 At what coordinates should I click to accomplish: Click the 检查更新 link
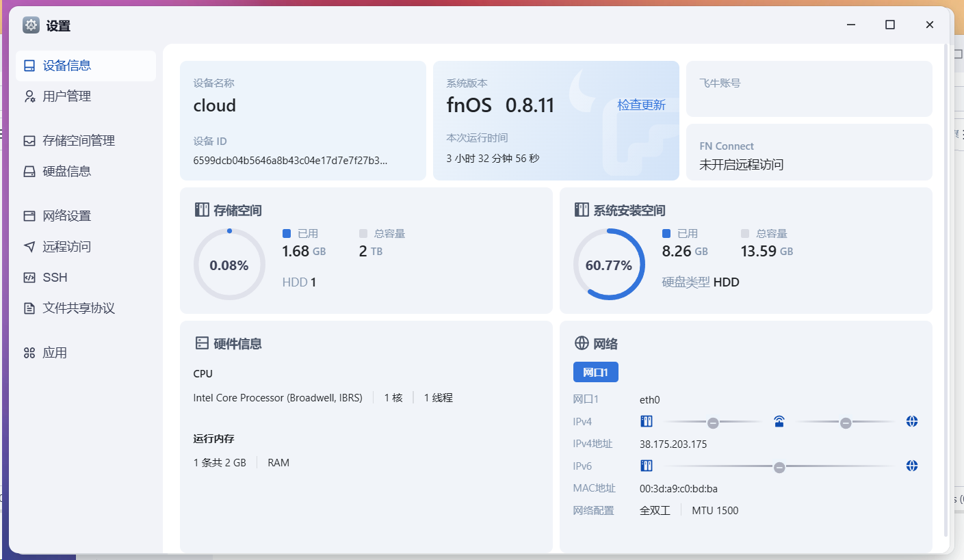[641, 105]
